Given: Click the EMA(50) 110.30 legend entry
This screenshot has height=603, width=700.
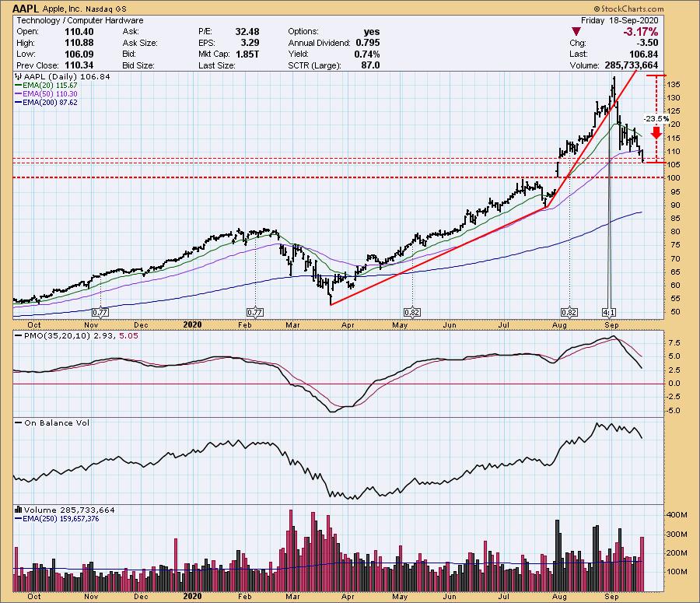Looking at the screenshot, I should coord(50,94).
